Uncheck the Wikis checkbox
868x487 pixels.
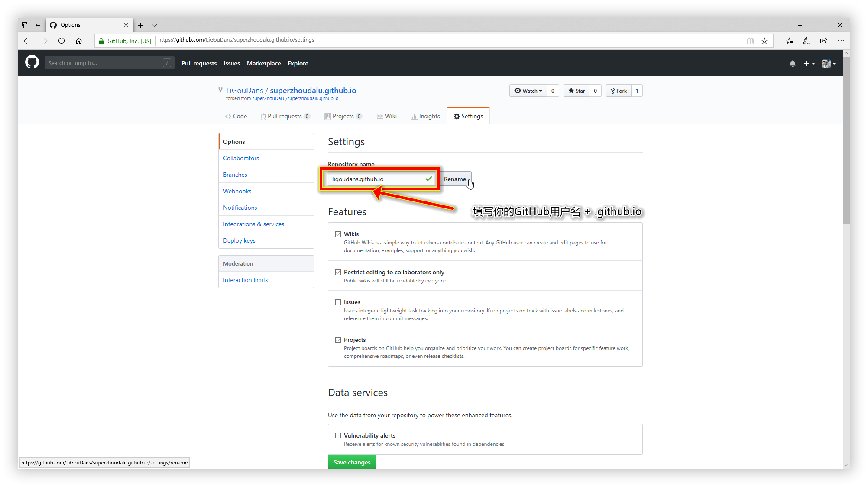click(338, 234)
